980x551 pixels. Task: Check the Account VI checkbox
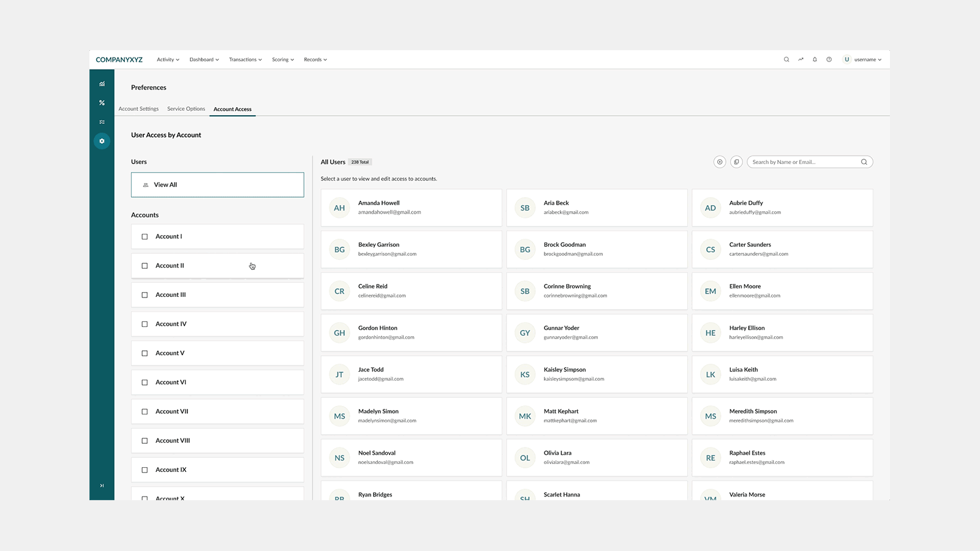point(145,383)
